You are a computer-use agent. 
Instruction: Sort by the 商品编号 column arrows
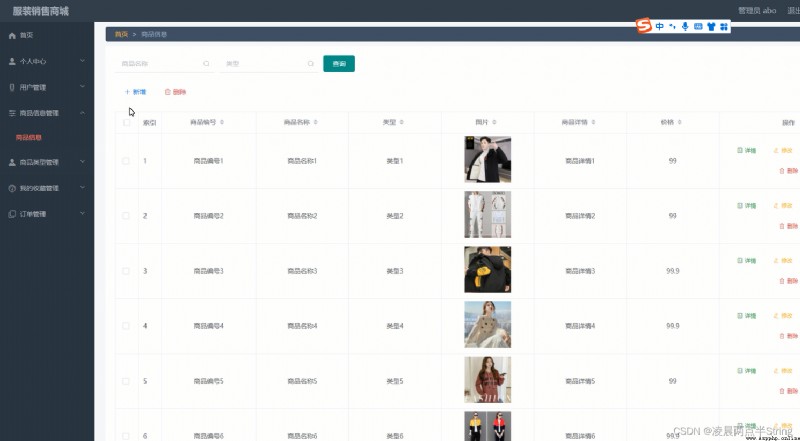coord(221,122)
